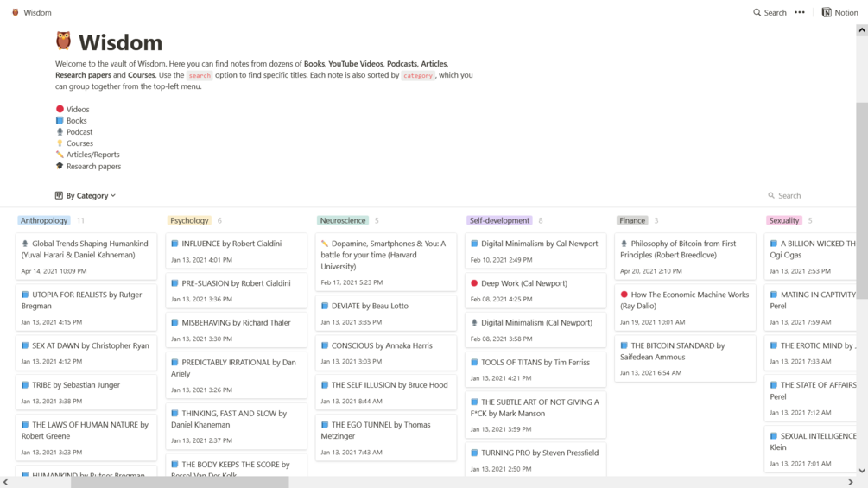Click the microphone icon beside Podcast

tap(60, 131)
